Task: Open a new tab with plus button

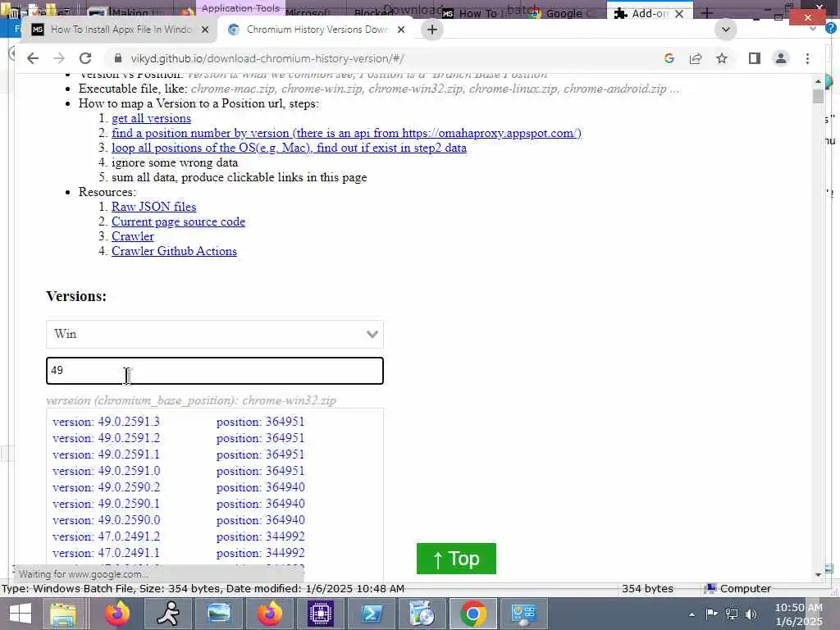Action: click(x=432, y=30)
